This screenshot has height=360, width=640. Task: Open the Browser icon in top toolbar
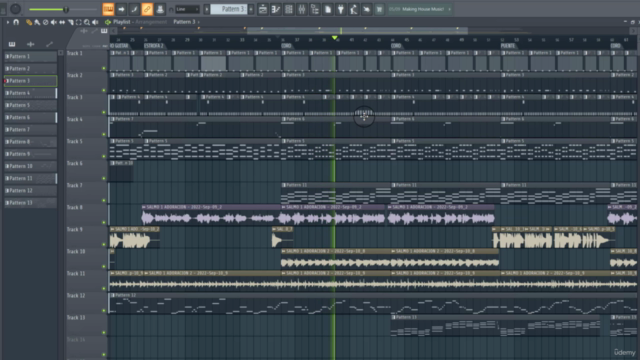coord(315,9)
